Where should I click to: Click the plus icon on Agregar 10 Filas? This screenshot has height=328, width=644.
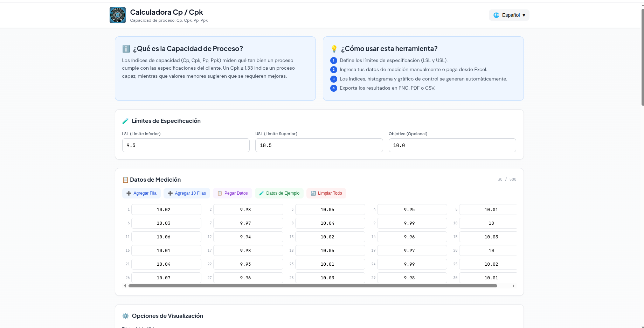pyautogui.click(x=170, y=193)
